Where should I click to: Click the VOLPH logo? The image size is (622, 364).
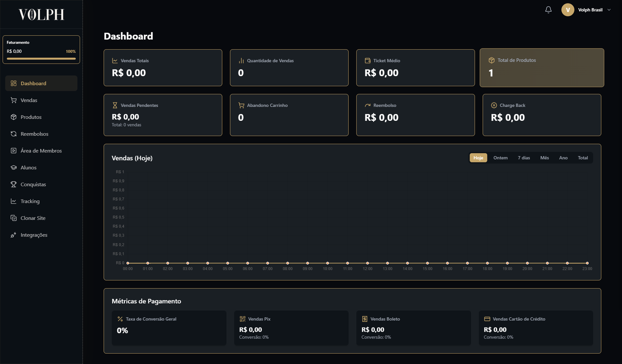pos(41,14)
